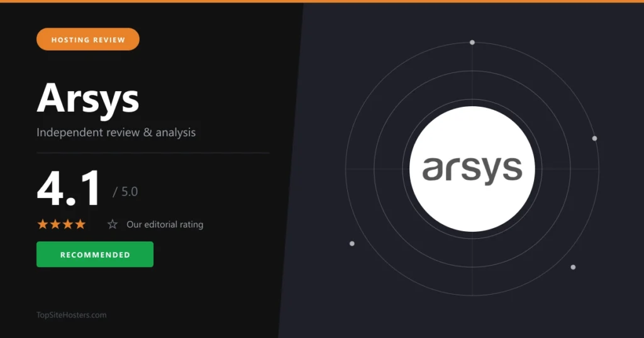Click the empty fifth star outline
644x338 pixels.
113,224
